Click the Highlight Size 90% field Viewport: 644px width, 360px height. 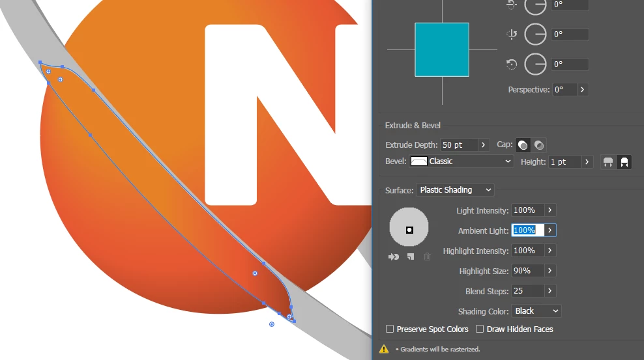click(x=528, y=271)
